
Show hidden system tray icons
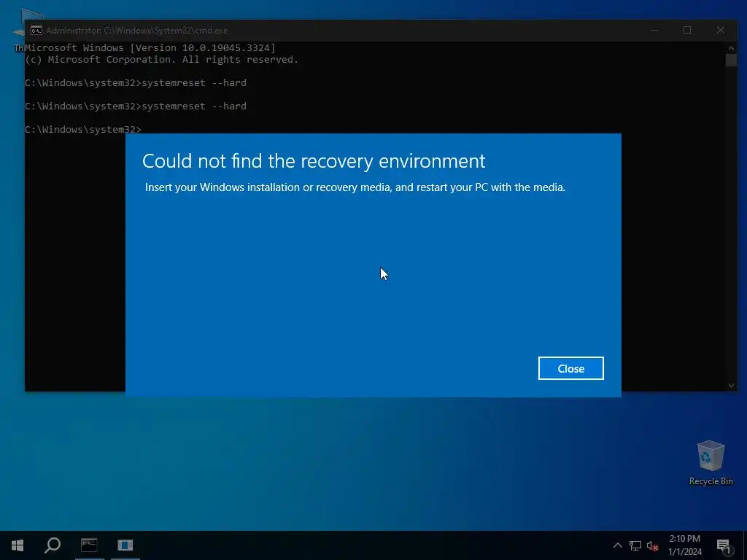tap(617, 545)
